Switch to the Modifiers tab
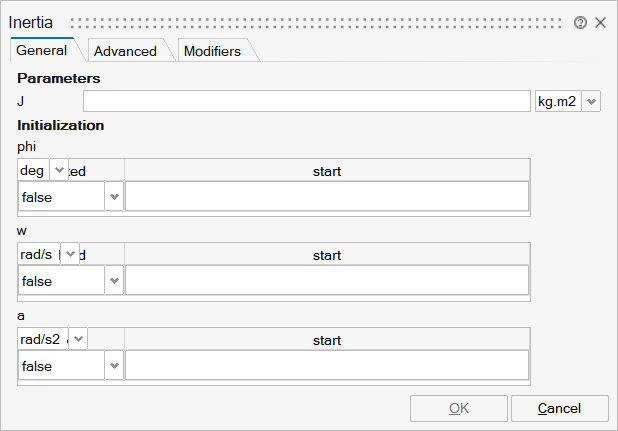618x431 pixels. pos(212,51)
